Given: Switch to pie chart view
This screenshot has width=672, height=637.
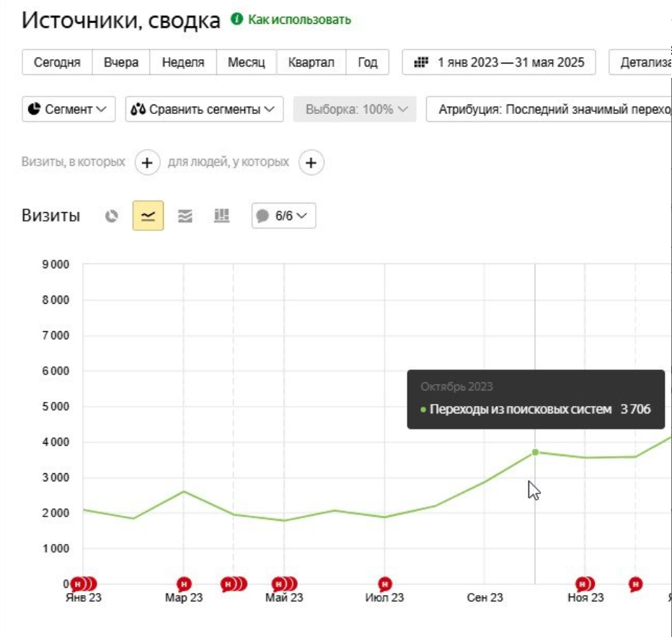Looking at the screenshot, I should click(112, 216).
